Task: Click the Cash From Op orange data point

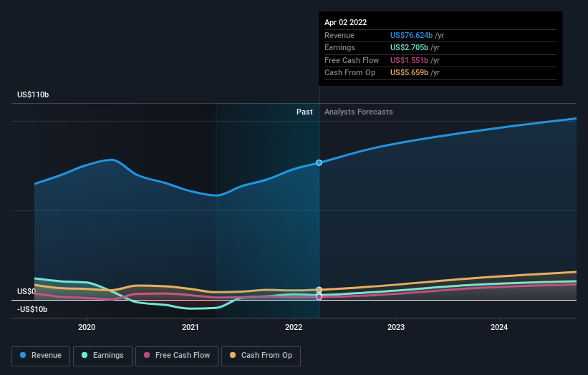Action: point(319,290)
